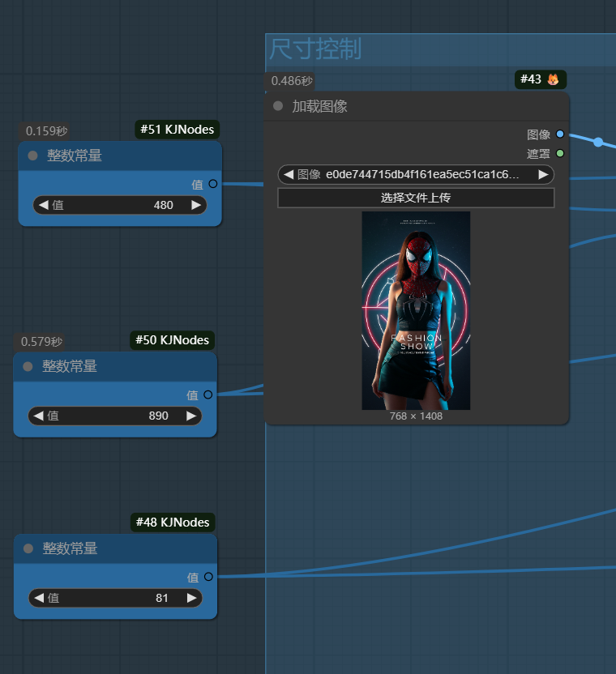
Task: Click the 值 output socket of node #50
Action: click(207, 395)
